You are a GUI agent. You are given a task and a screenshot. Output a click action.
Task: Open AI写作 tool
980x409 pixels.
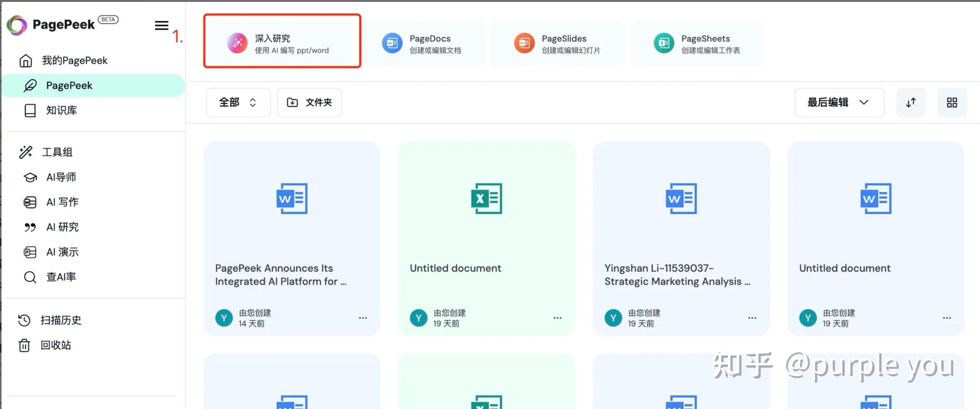[61, 202]
